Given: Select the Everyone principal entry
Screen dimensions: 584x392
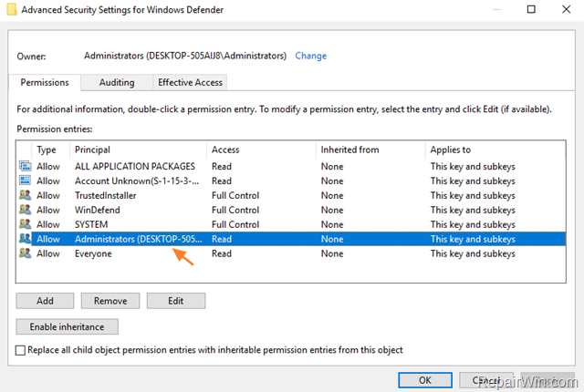Looking at the screenshot, I should (x=93, y=253).
